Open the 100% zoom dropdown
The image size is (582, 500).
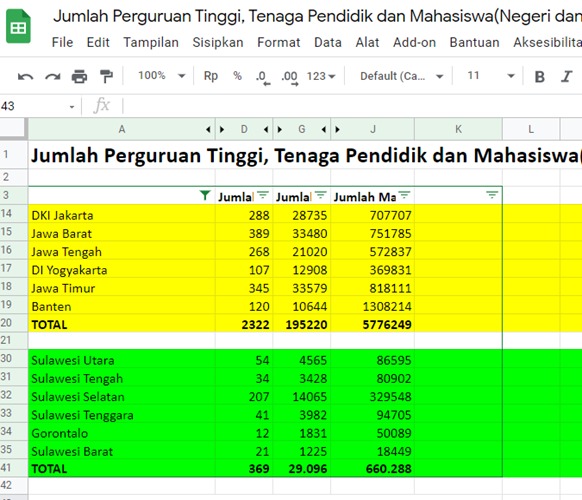[x=162, y=76]
